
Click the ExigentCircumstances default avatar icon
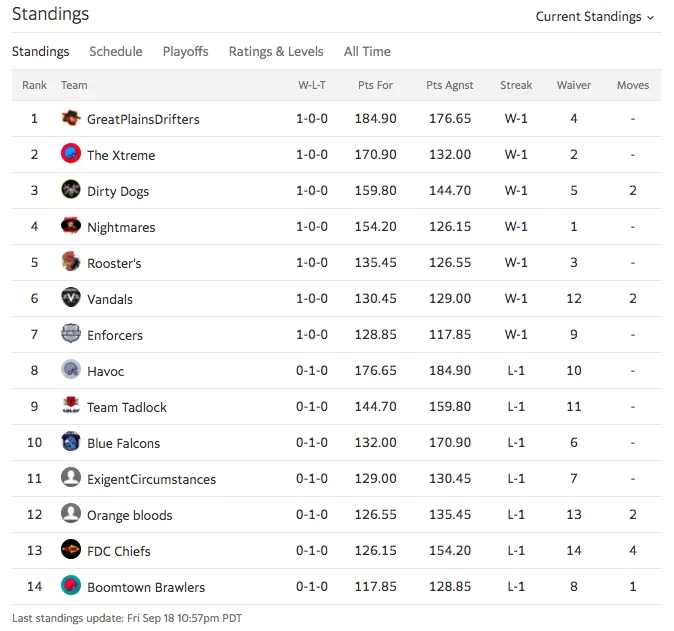71,478
